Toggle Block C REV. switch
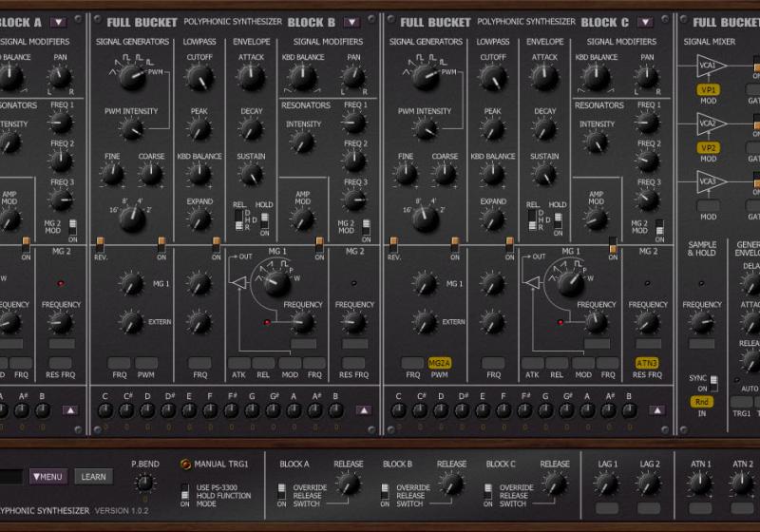This screenshot has width=760, height=532. pos(392,244)
